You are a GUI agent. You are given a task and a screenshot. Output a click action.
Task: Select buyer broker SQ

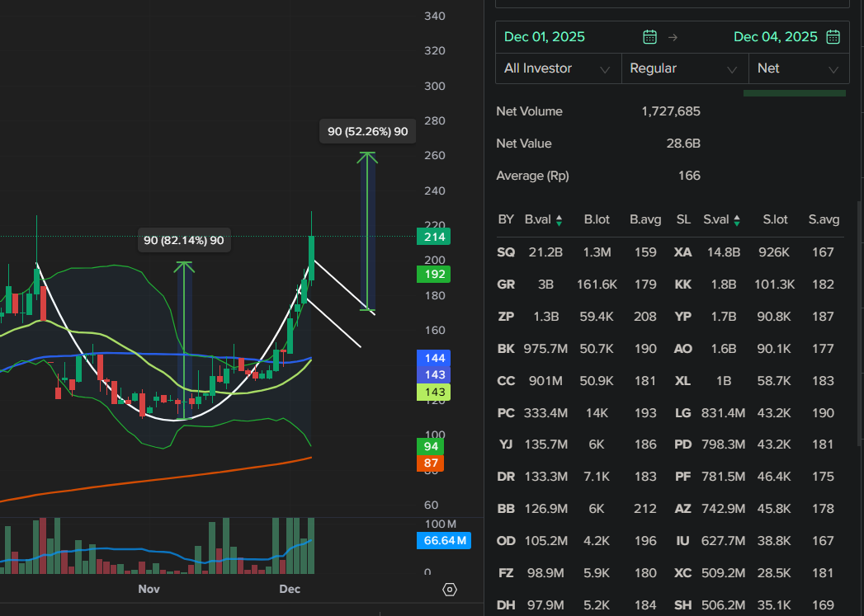506,252
